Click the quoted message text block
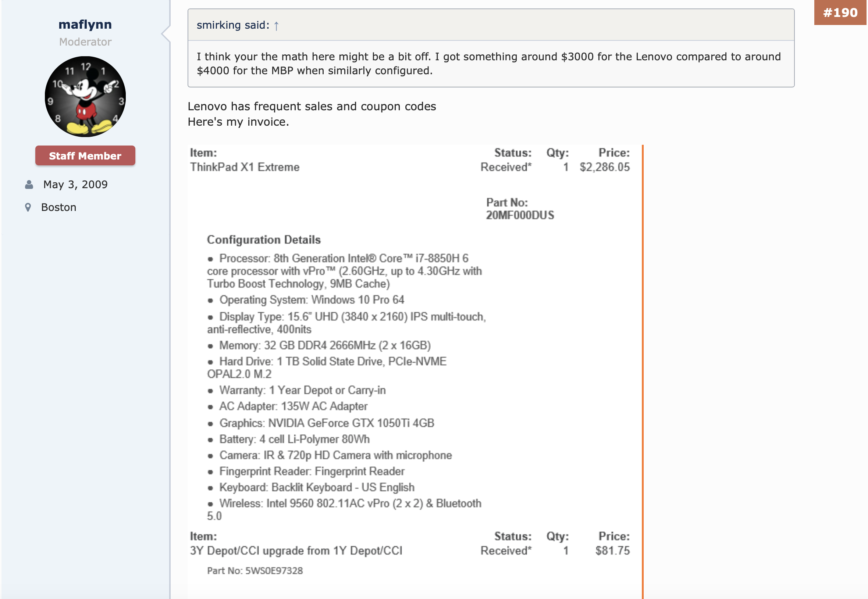This screenshot has width=868, height=599. pos(488,64)
